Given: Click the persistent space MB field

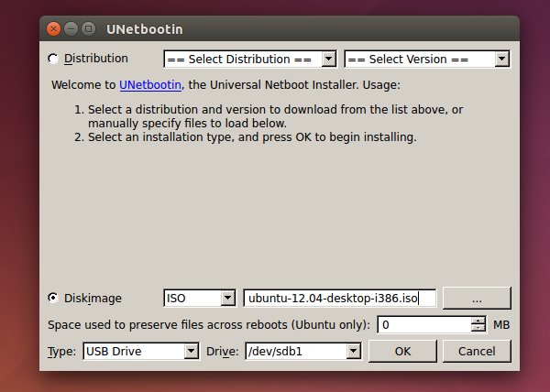Looking at the screenshot, I should [x=424, y=325].
